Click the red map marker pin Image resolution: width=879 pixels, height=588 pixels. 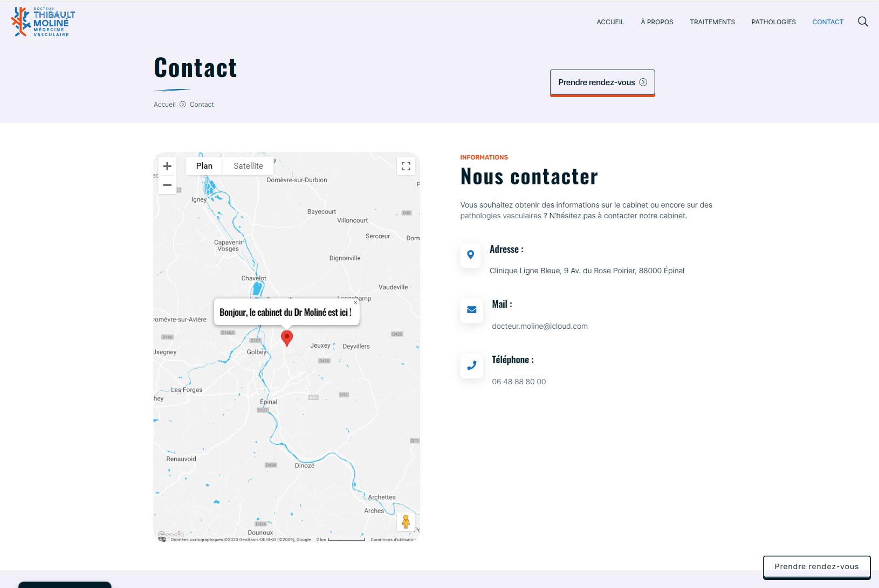coord(287,338)
